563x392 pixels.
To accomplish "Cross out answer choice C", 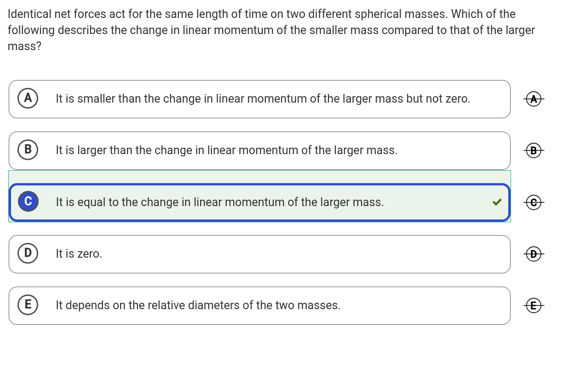I will pyautogui.click(x=534, y=202).
